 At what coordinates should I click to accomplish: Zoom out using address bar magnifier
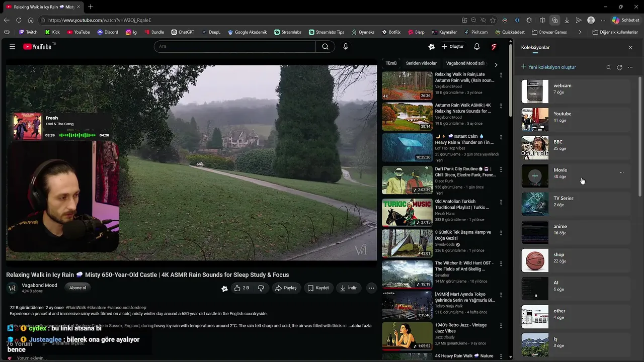coord(473,20)
